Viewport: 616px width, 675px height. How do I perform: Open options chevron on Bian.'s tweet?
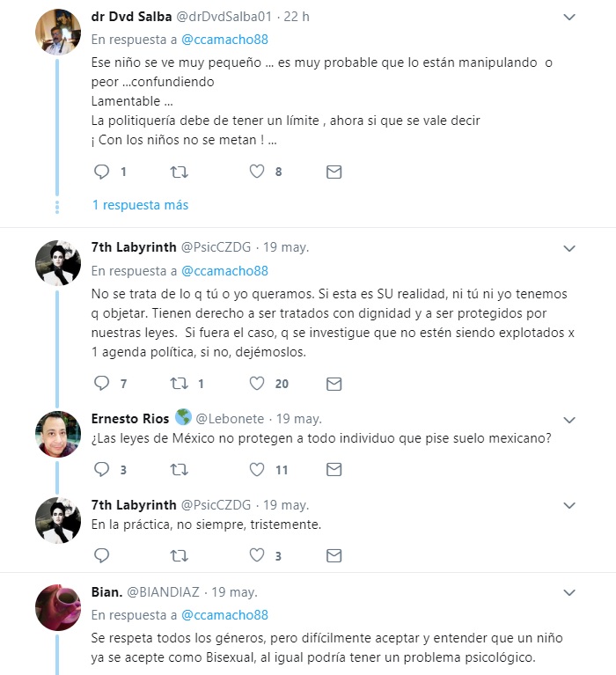click(x=569, y=593)
